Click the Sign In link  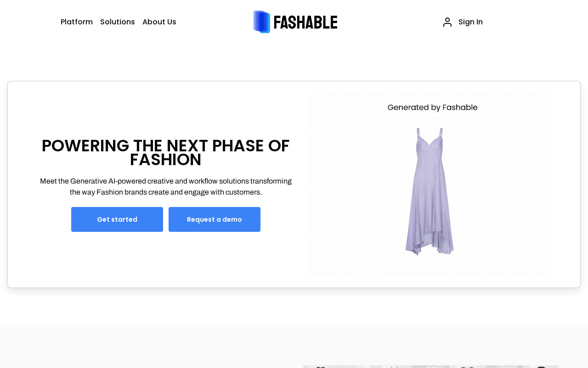click(470, 22)
